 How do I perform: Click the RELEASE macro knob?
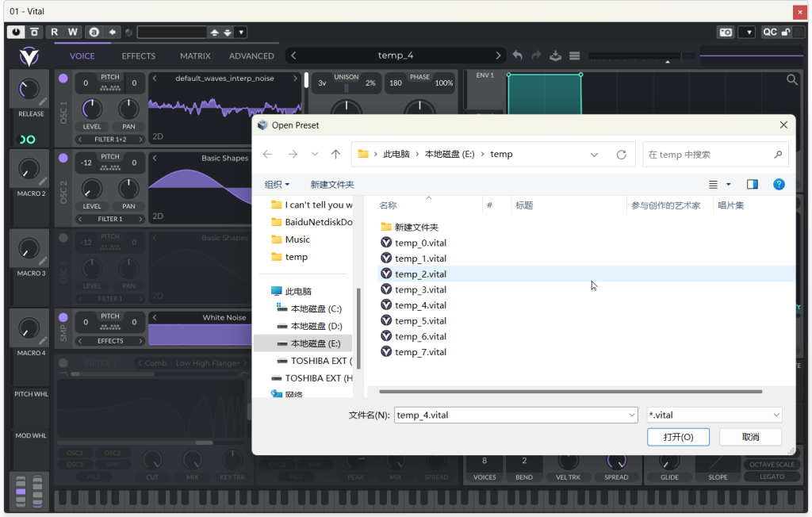pos(29,90)
